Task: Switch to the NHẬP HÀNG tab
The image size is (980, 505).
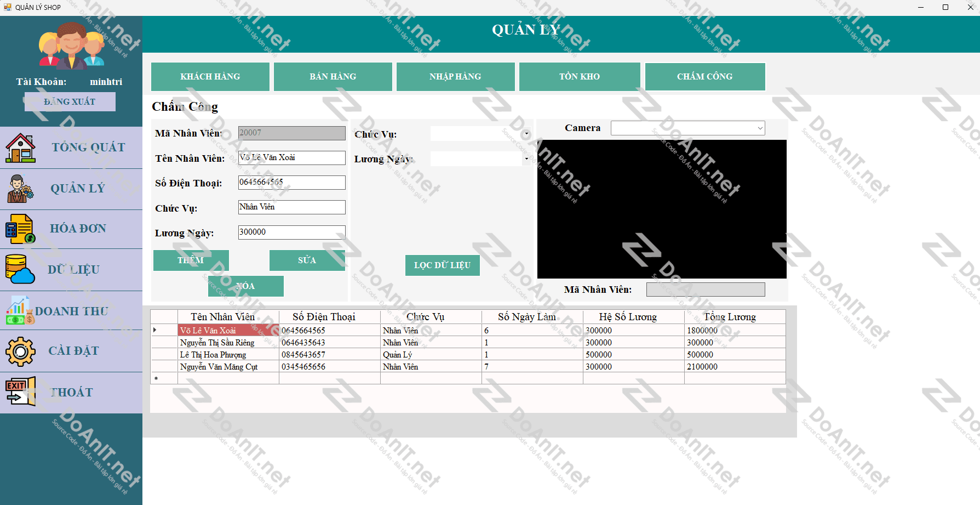Action: tap(456, 77)
